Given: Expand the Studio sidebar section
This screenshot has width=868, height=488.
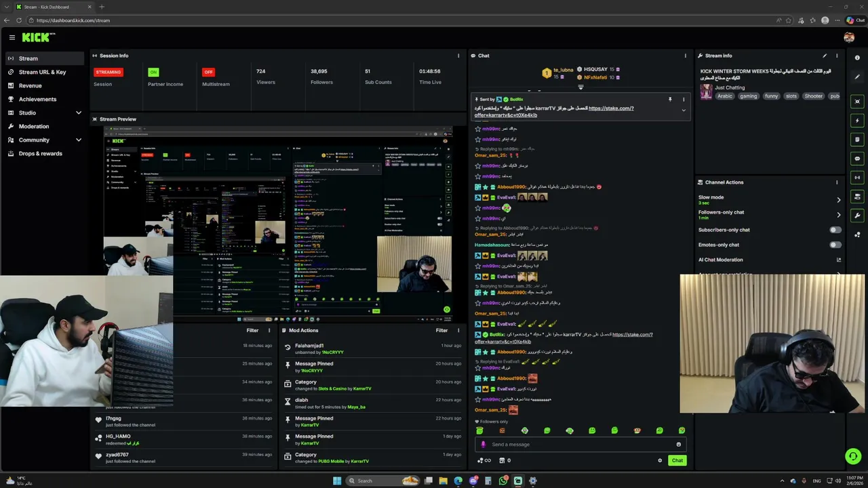Looking at the screenshot, I should pos(79,113).
